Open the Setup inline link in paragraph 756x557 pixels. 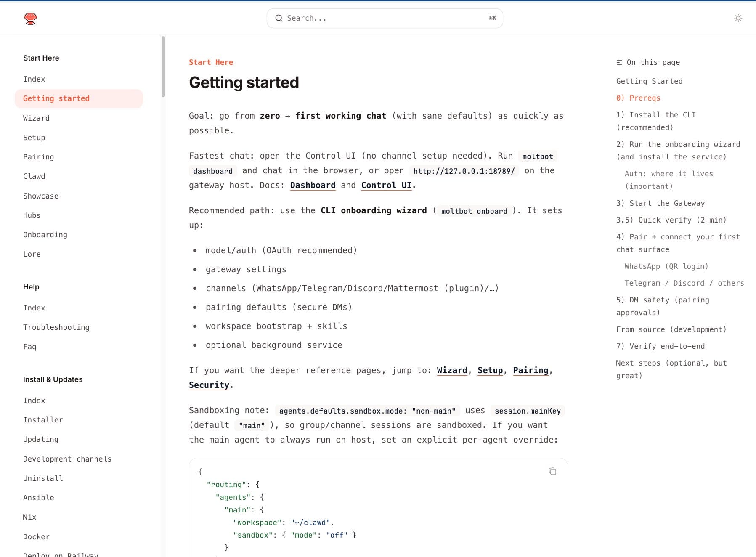pyautogui.click(x=490, y=370)
